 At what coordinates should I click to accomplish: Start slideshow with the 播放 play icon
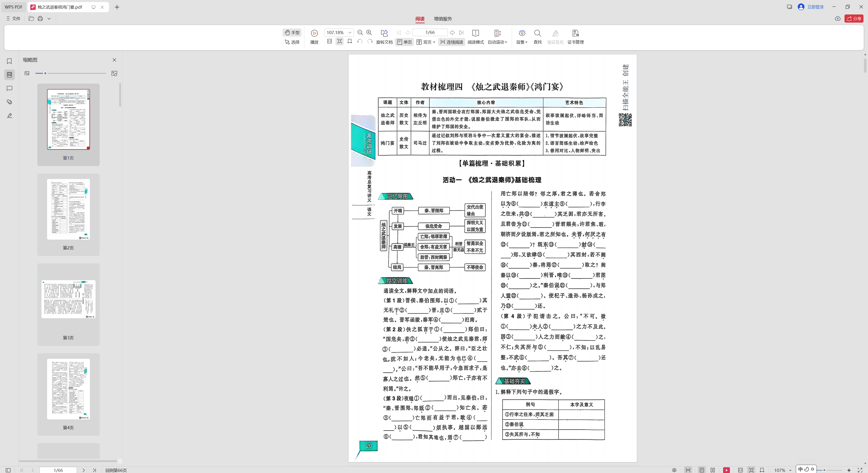[314, 33]
